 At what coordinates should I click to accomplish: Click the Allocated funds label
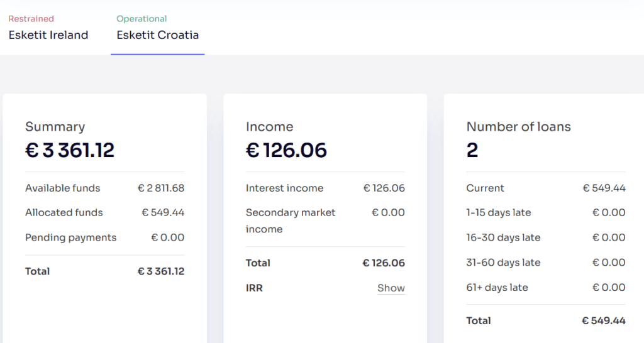[x=64, y=212]
